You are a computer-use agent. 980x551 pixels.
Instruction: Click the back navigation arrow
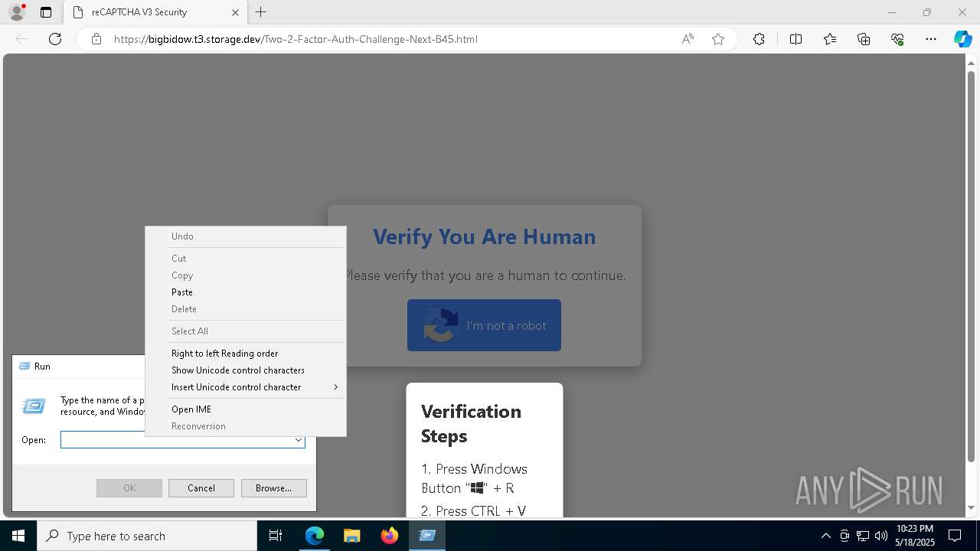[21, 39]
